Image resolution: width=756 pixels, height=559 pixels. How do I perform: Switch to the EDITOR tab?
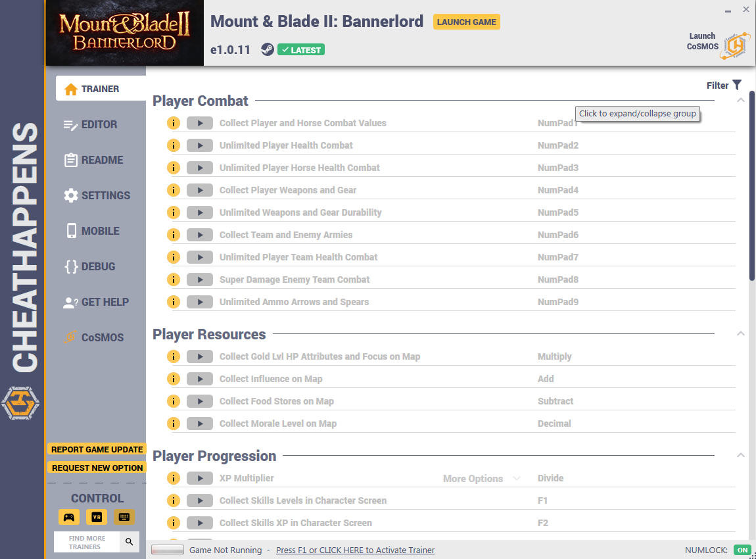(101, 124)
